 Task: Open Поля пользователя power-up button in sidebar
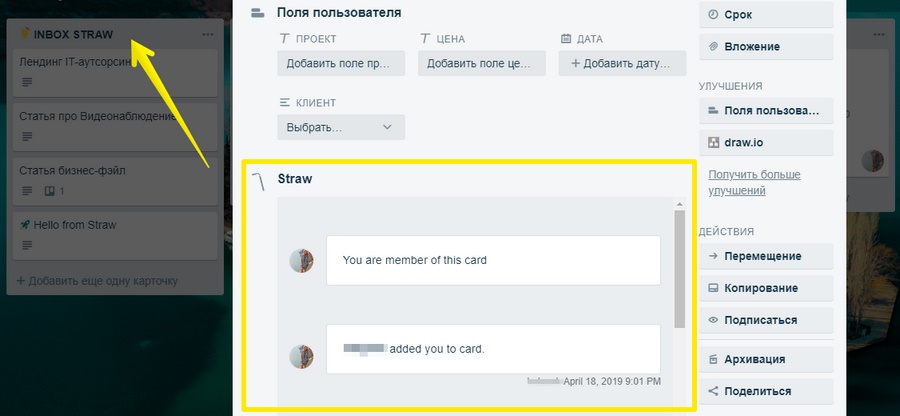766,110
